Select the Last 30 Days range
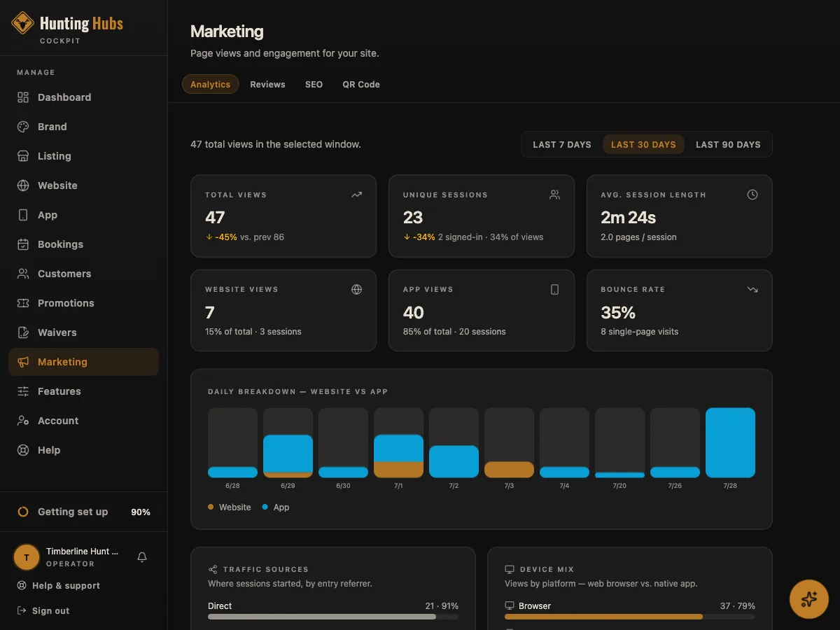The image size is (840, 630). tap(643, 144)
